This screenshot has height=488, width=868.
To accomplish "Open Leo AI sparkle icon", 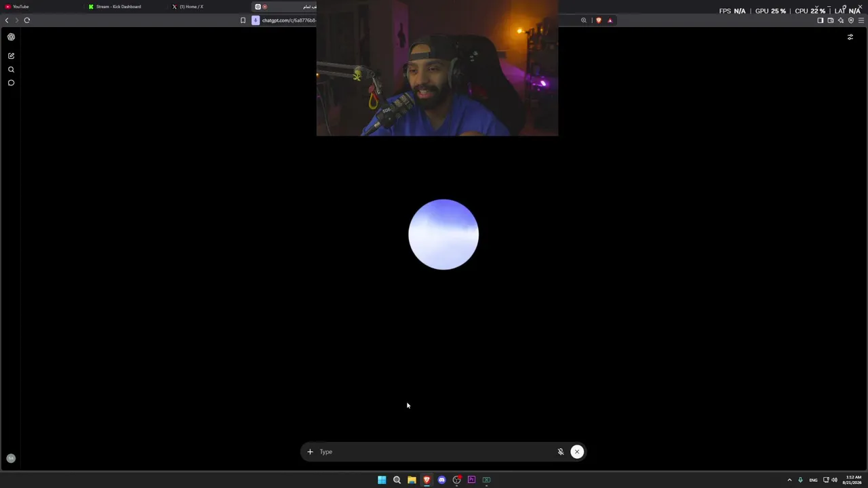I will 841,20.
